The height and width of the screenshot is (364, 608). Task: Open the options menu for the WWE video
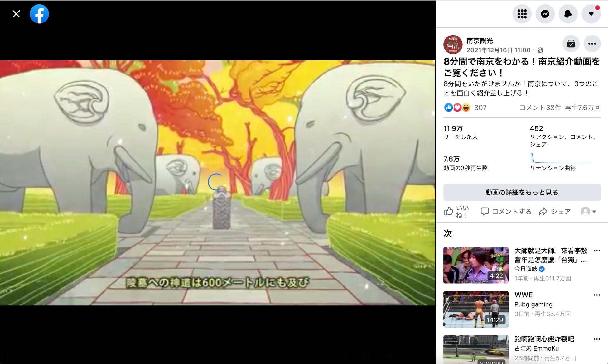coord(597,295)
